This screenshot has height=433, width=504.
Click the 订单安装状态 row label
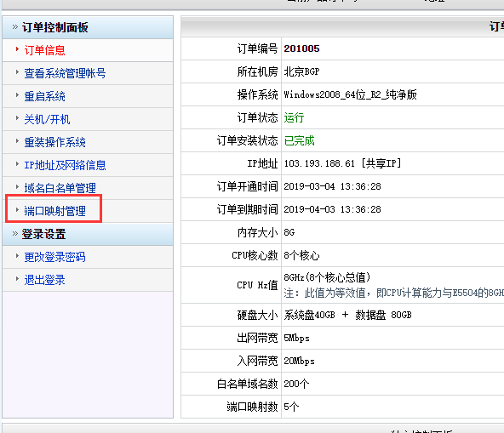click(x=247, y=140)
